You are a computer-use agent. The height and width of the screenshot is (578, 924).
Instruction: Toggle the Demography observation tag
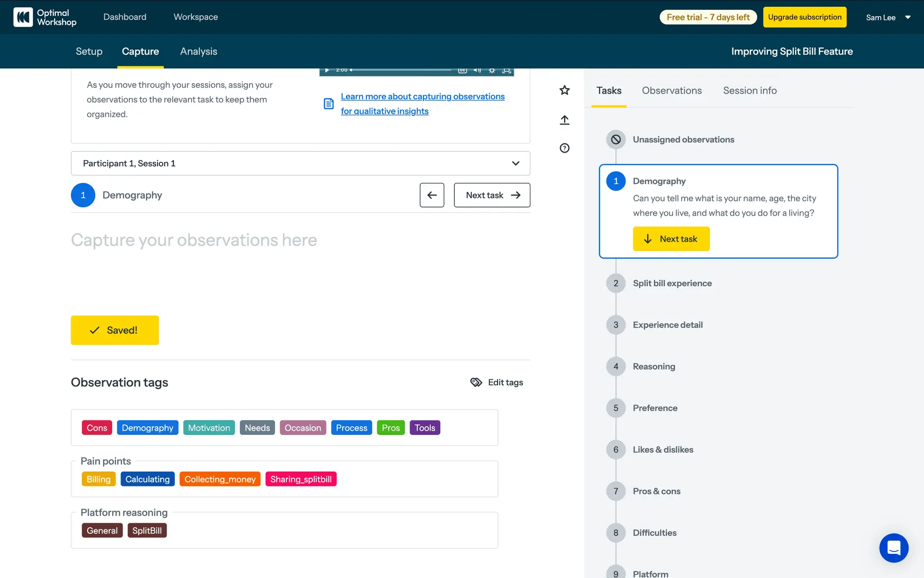tap(147, 428)
